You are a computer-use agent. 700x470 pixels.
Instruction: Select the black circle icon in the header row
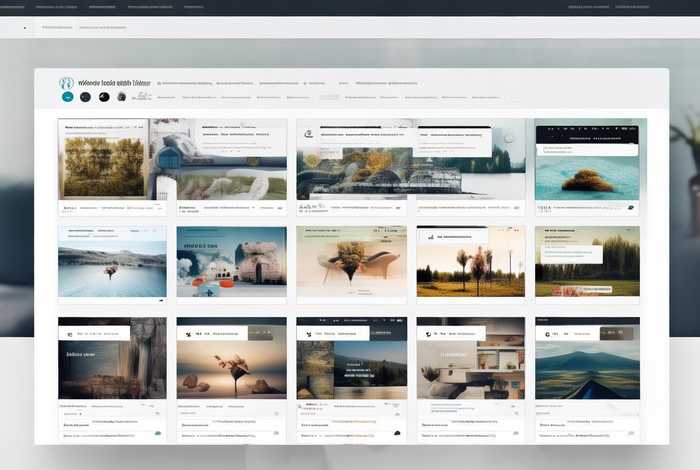coord(101,97)
